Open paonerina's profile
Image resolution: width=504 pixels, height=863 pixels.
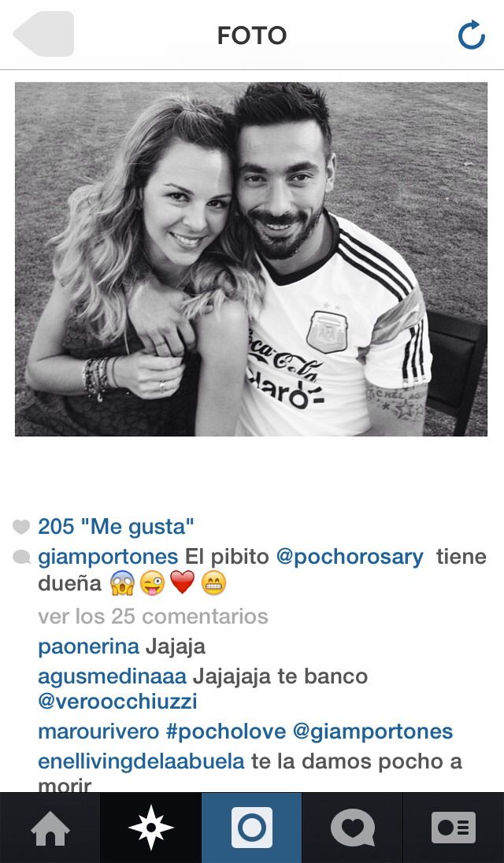(88, 646)
